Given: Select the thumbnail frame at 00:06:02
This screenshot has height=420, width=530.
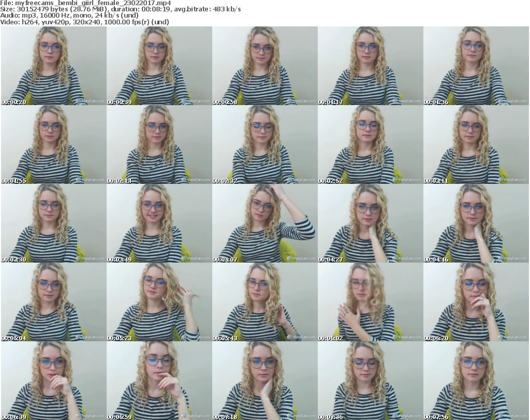Looking at the screenshot, I should (x=371, y=302).
